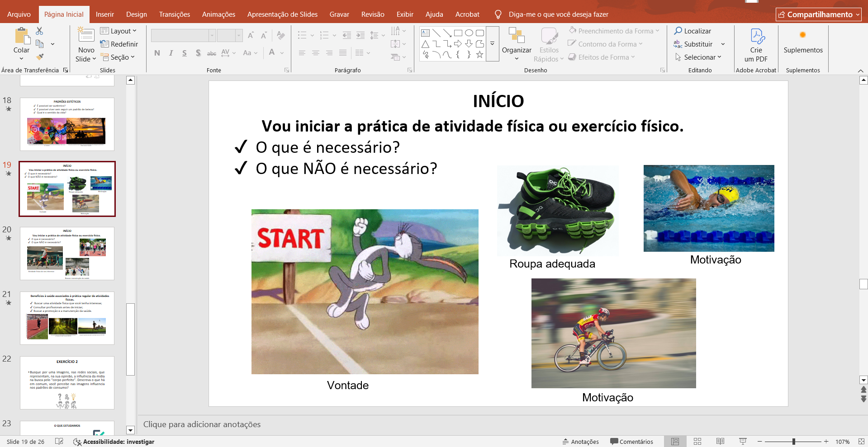The height and width of the screenshot is (447, 868).
Task: Switch to the Animações tab
Action: click(218, 14)
